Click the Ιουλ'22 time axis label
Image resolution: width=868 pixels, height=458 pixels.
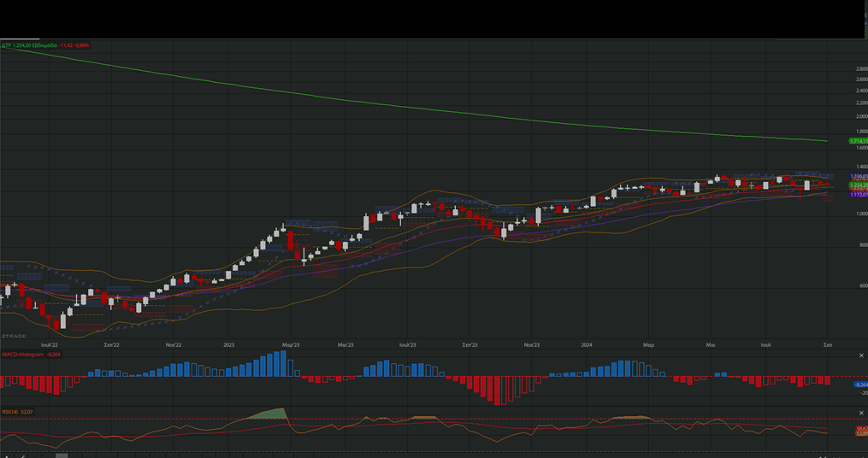[x=50, y=344]
